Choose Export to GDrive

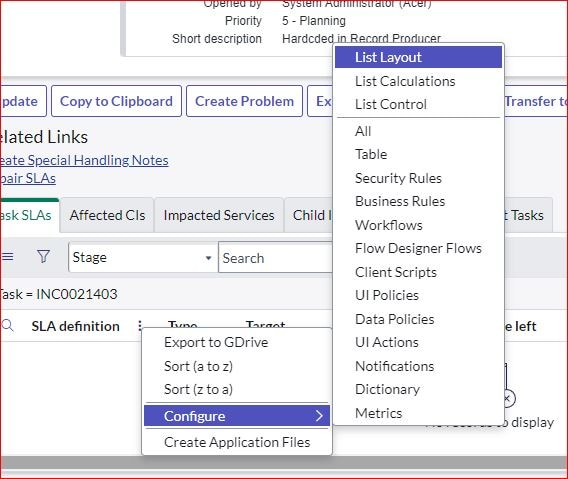point(216,343)
